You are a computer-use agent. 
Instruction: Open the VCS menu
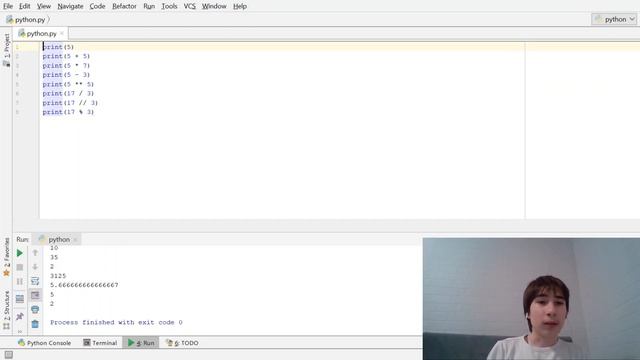(189, 6)
